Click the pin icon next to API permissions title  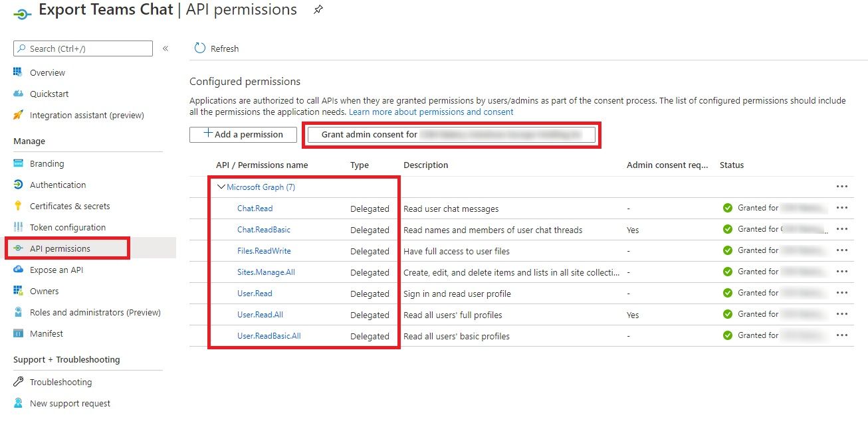318,10
